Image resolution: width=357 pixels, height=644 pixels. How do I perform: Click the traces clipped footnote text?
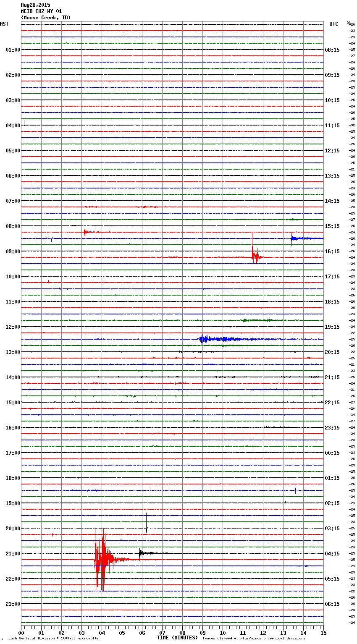click(254, 638)
